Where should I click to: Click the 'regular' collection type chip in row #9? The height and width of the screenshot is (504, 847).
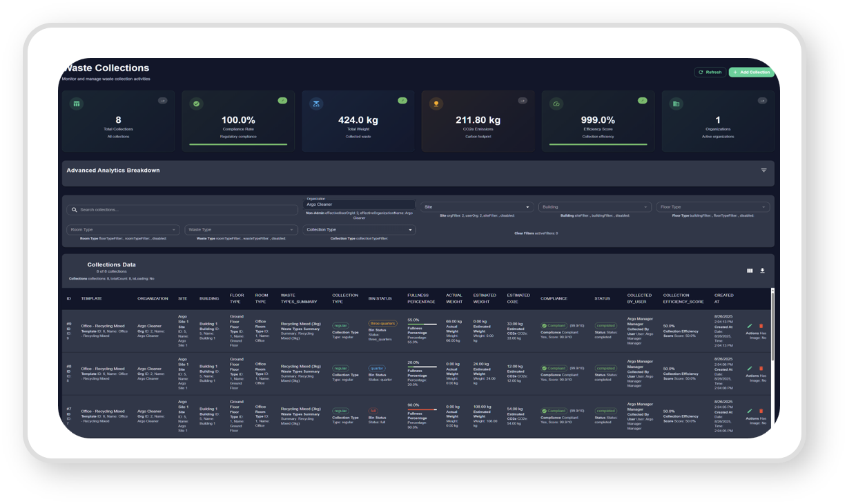pos(340,325)
